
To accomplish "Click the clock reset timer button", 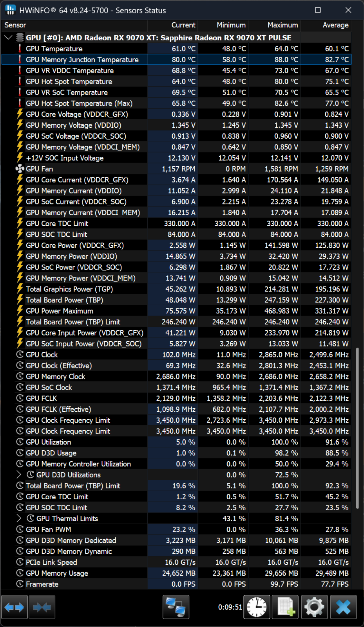I will [x=257, y=607].
